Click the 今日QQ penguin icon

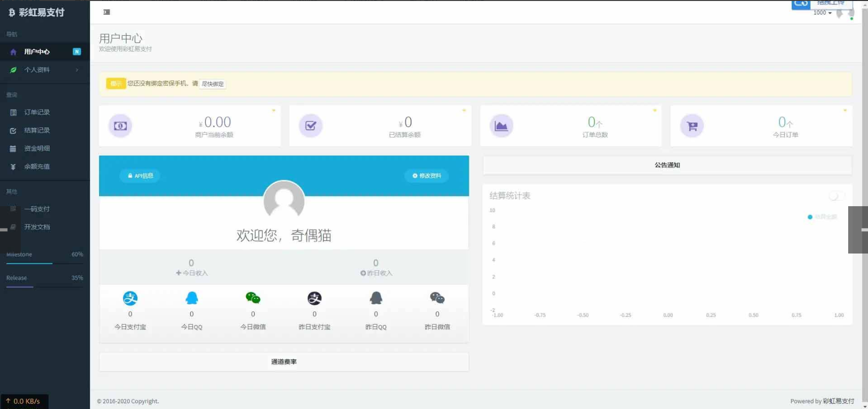coord(192,298)
